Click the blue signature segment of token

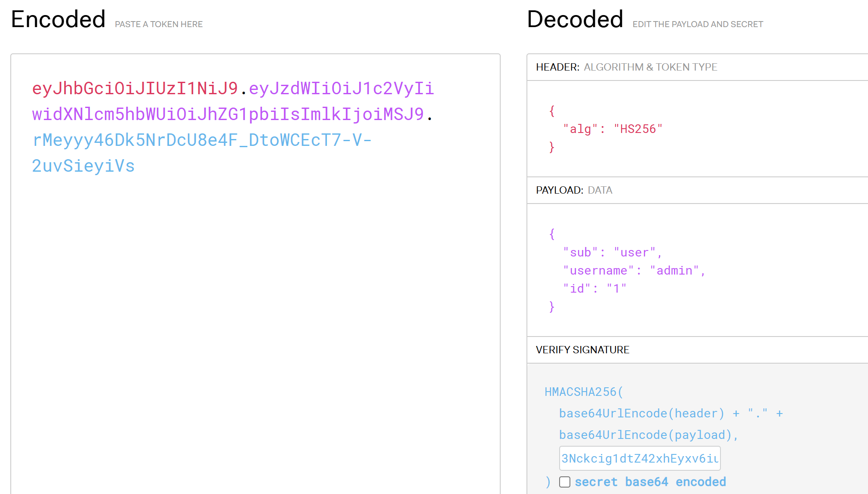click(x=201, y=140)
